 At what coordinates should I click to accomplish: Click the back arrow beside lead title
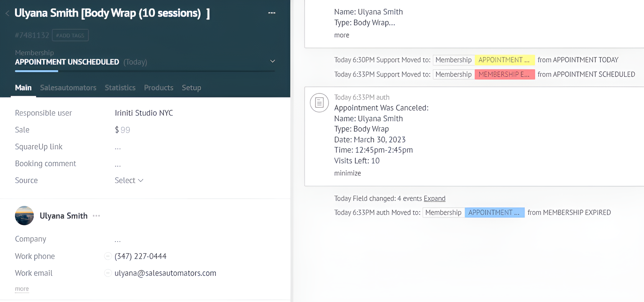(x=7, y=13)
